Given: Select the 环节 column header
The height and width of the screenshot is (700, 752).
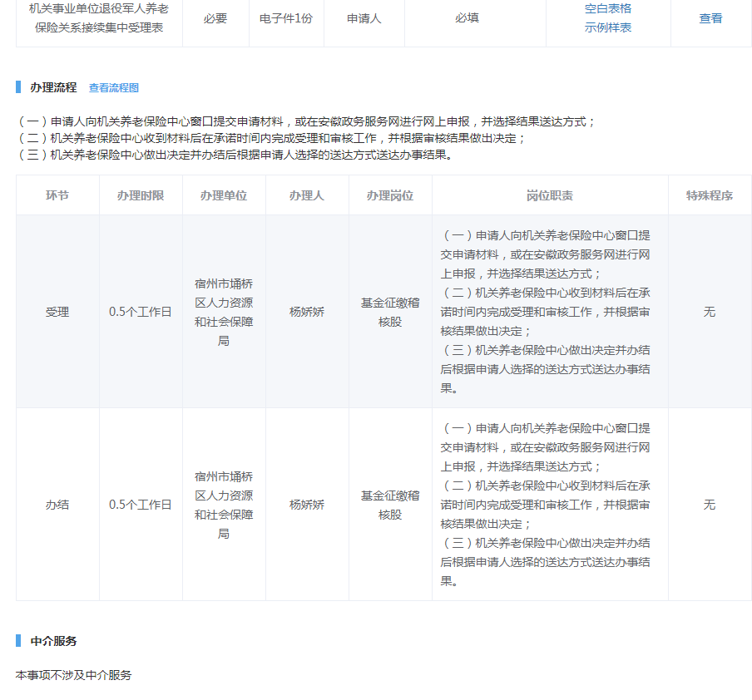Looking at the screenshot, I should pyautogui.click(x=57, y=195).
